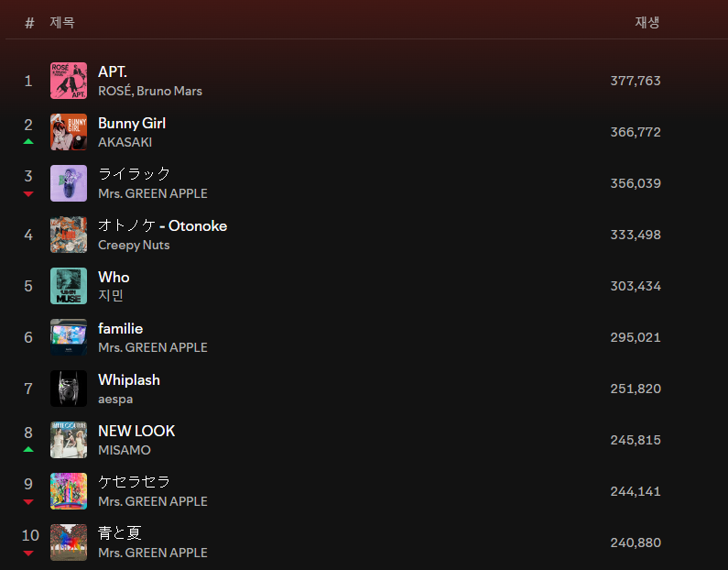Image resolution: width=728 pixels, height=570 pixels.
Task: Click the Who MUSE album cover
Action: tap(69, 286)
